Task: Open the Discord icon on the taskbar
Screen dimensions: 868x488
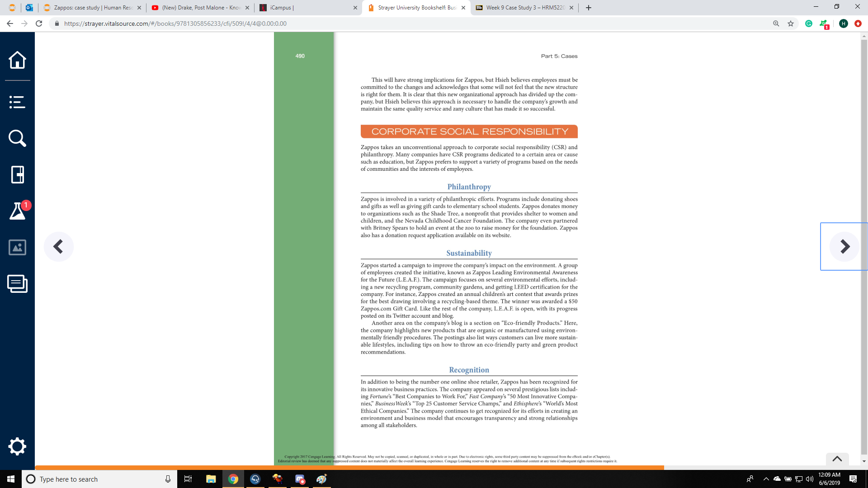Action: 300,479
